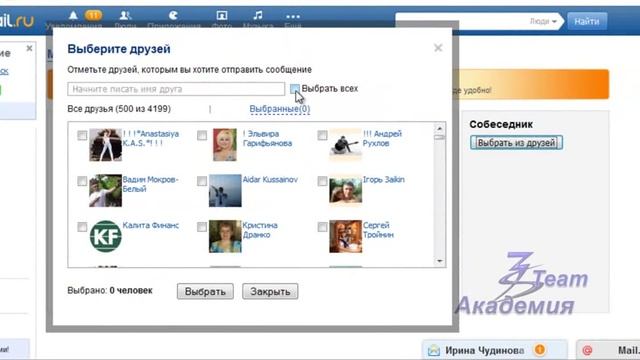Close the friend selection dialog
640x360 pixels.
click(438, 48)
